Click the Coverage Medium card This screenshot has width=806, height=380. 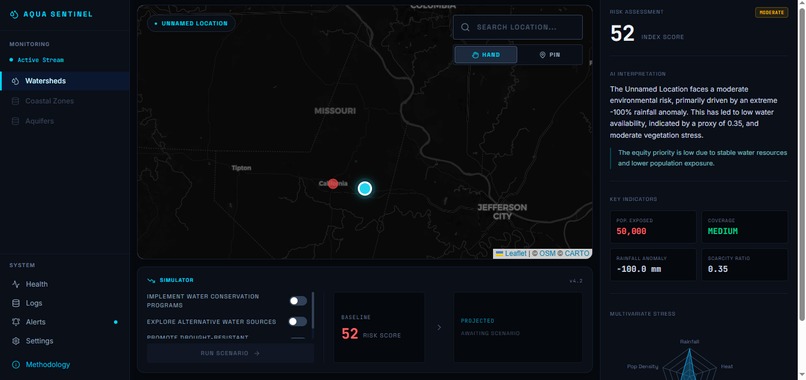click(744, 227)
